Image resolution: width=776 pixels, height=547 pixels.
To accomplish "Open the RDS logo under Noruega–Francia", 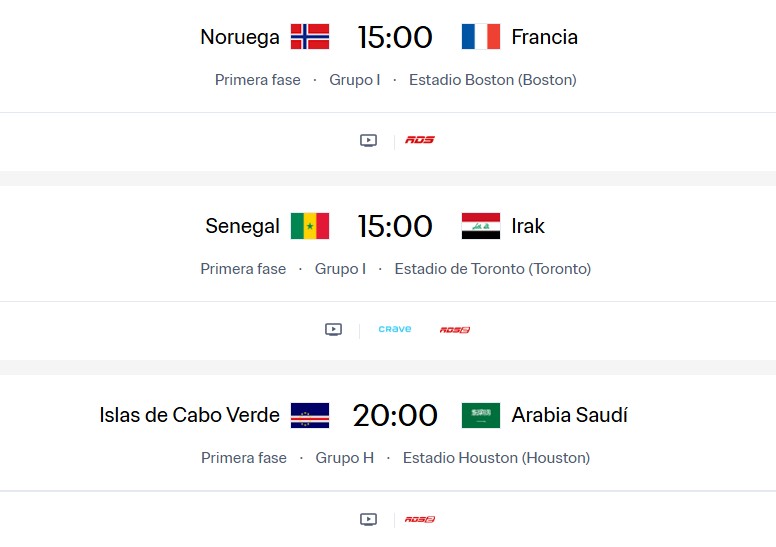I will (x=420, y=140).
